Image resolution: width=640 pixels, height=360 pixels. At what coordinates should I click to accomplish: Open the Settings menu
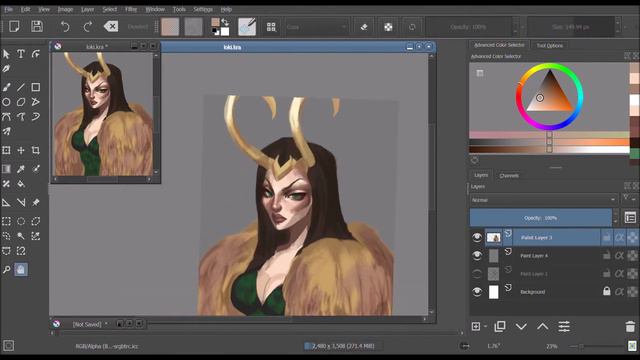tap(203, 9)
